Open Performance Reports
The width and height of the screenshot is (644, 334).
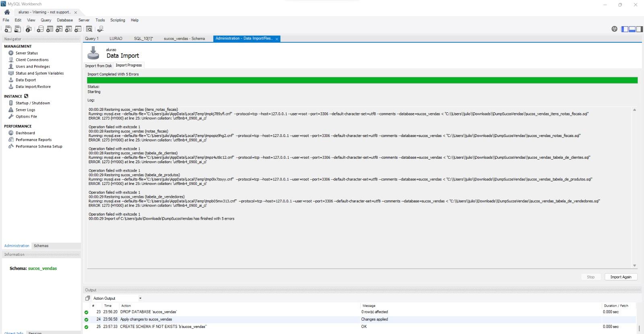(x=33, y=140)
